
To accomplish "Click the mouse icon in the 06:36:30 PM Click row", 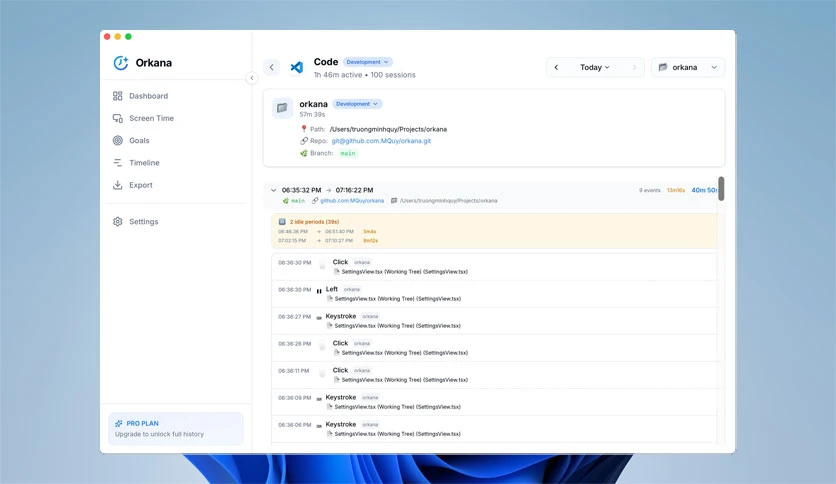I will click(x=323, y=265).
